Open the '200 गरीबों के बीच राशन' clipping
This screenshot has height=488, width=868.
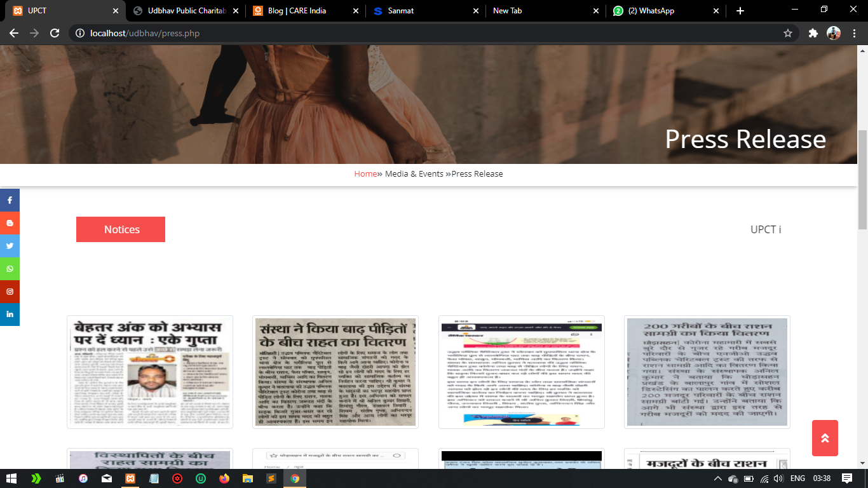click(x=707, y=372)
